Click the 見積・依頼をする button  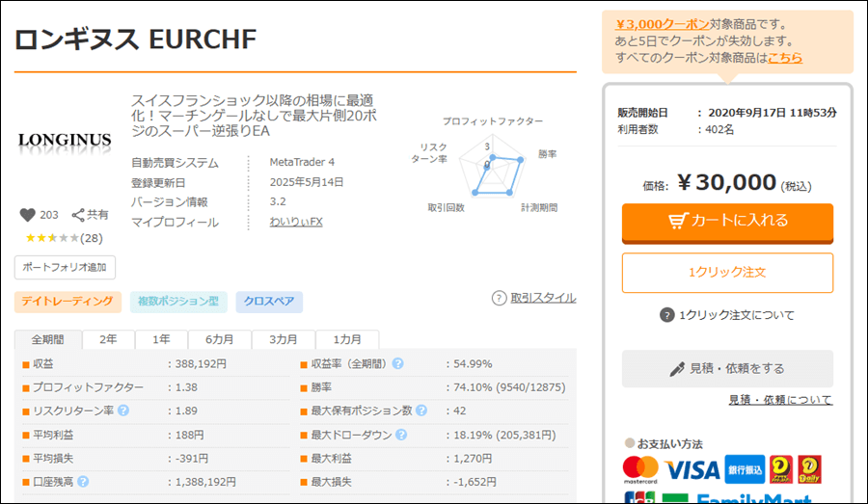pyautogui.click(x=727, y=368)
